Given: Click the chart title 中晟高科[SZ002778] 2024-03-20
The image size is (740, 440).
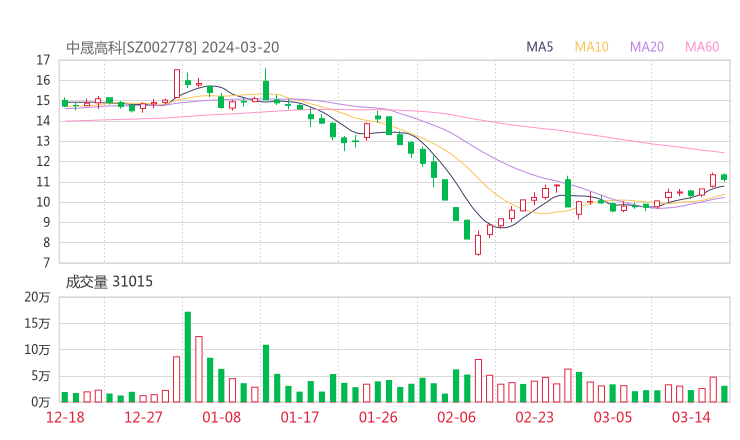Looking at the screenshot, I should [173, 47].
